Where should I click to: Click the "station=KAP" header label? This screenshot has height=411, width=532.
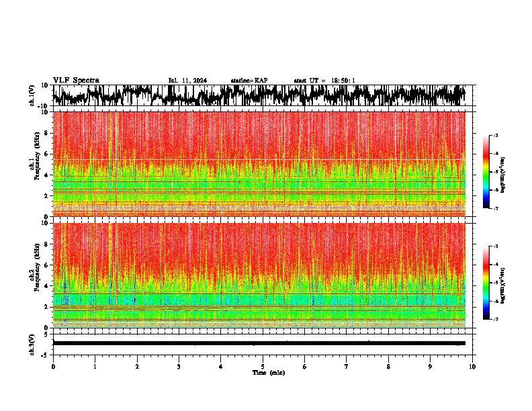tap(249, 81)
